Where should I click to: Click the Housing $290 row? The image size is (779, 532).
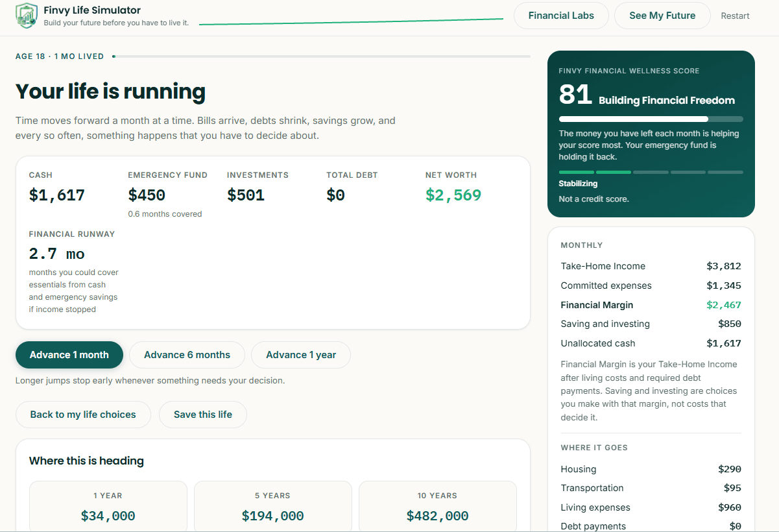pos(651,469)
